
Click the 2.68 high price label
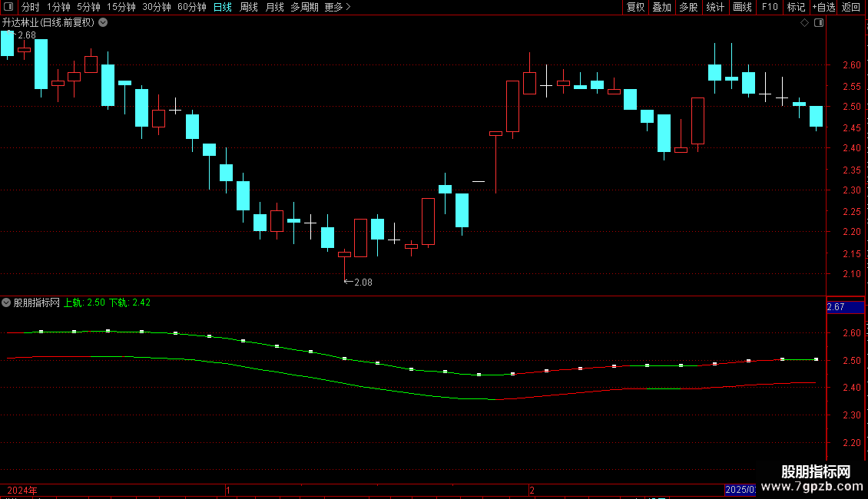pyautogui.click(x=27, y=35)
